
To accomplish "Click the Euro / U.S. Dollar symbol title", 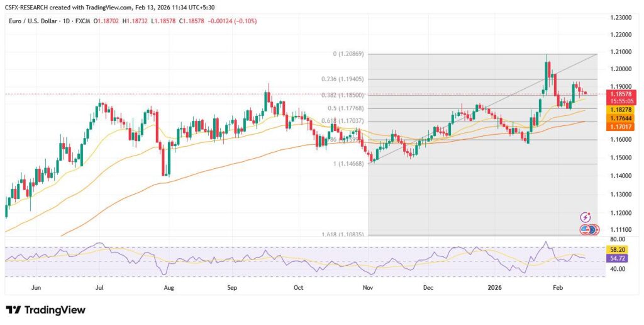I will pos(33,21).
